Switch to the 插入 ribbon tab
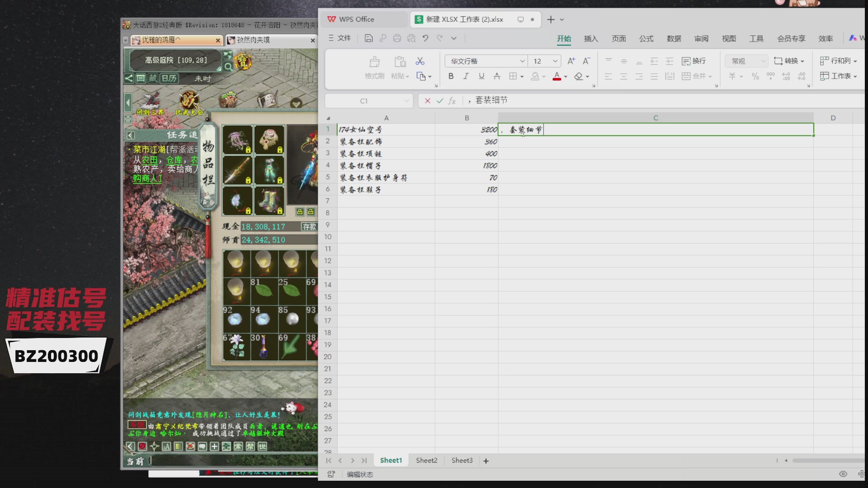 tap(591, 39)
